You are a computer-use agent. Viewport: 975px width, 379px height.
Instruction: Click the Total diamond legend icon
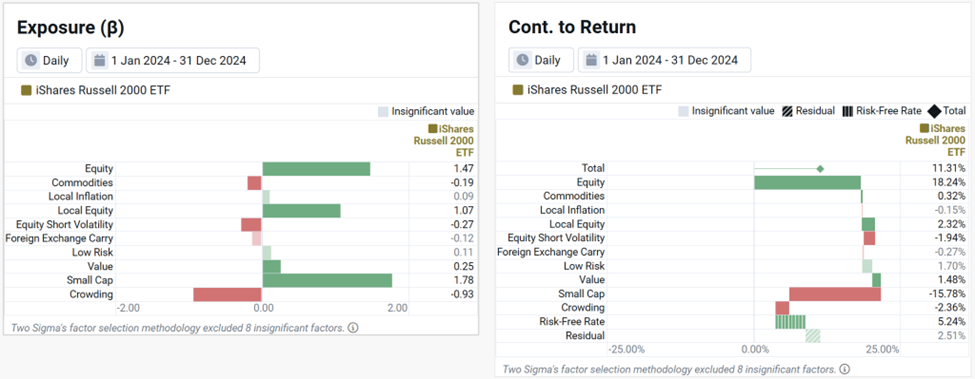tap(934, 111)
